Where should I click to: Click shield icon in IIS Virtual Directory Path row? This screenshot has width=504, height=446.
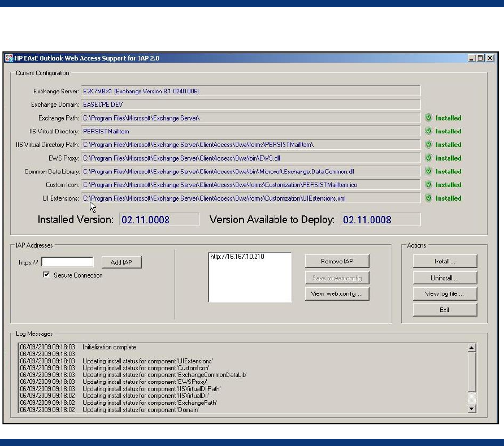[428, 144]
